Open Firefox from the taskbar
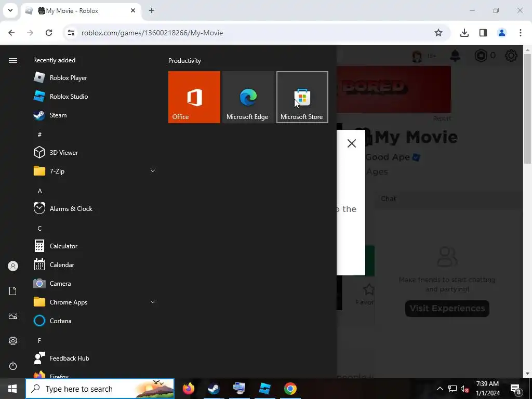The height and width of the screenshot is (399, 532). coord(188,389)
